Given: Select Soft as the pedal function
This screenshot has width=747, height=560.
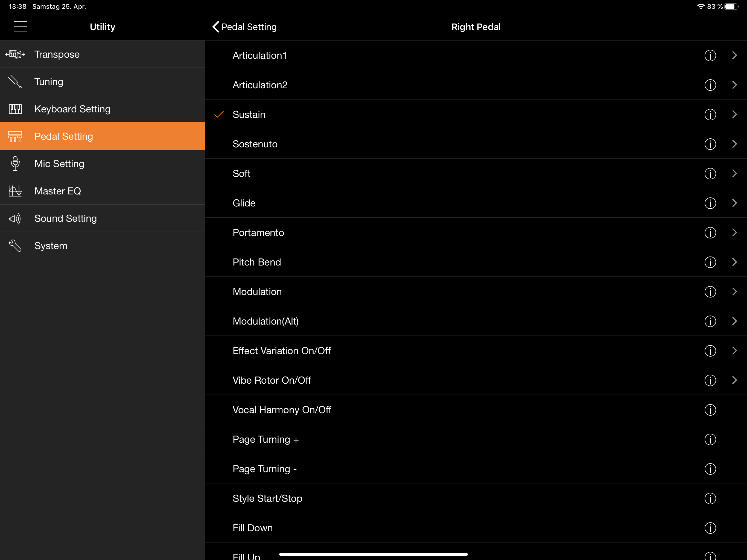Looking at the screenshot, I should point(241,174).
